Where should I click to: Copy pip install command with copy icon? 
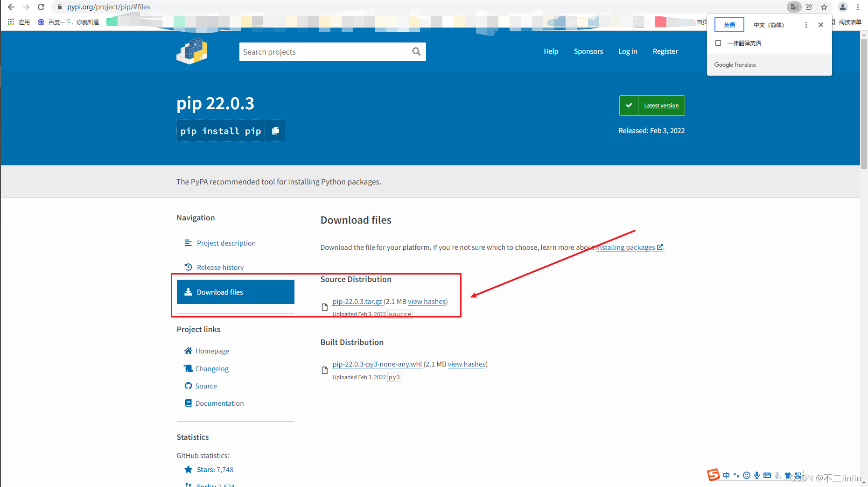tap(275, 131)
